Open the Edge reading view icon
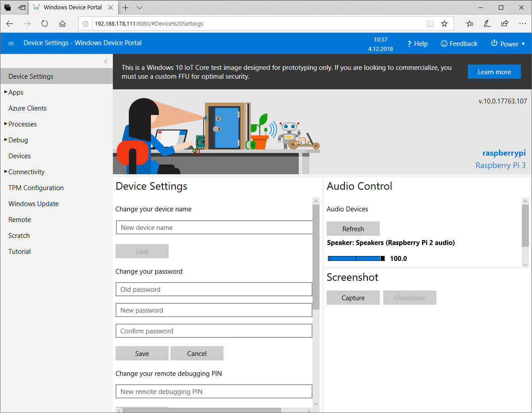The height and width of the screenshot is (413, 532). 430,23
